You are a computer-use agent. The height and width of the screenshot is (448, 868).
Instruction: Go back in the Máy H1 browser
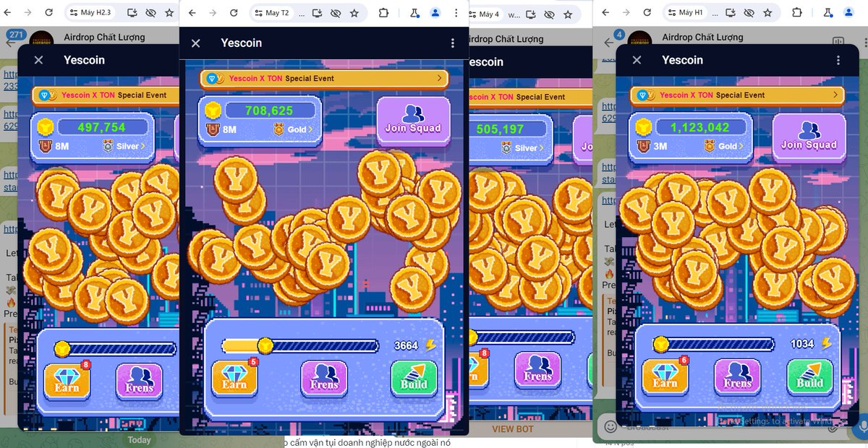(605, 12)
